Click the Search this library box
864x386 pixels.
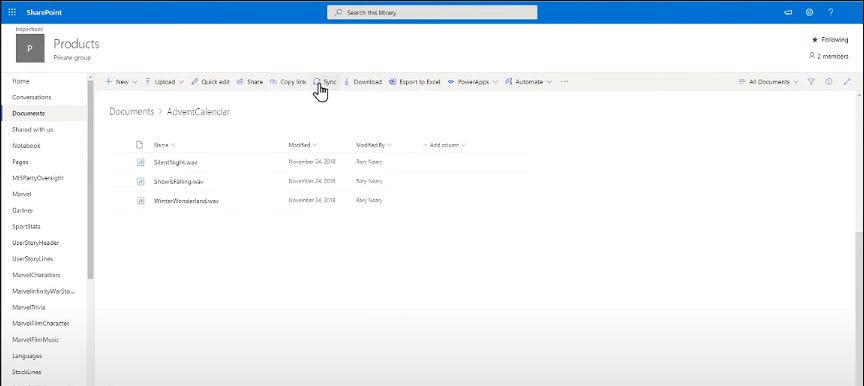coord(432,12)
